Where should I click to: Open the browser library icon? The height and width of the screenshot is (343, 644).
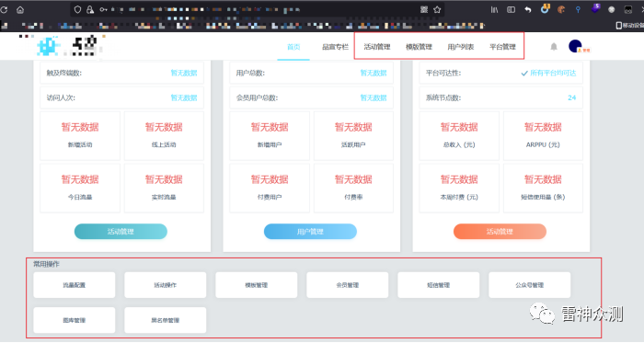[495, 9]
